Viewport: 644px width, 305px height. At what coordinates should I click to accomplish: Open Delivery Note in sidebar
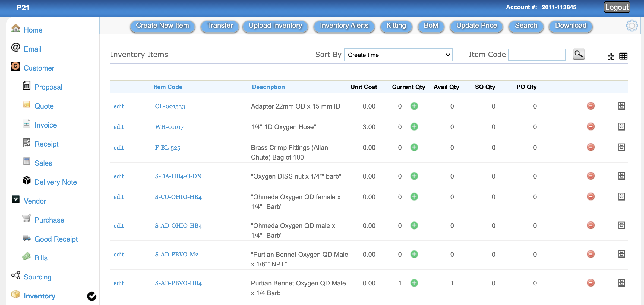tap(55, 182)
